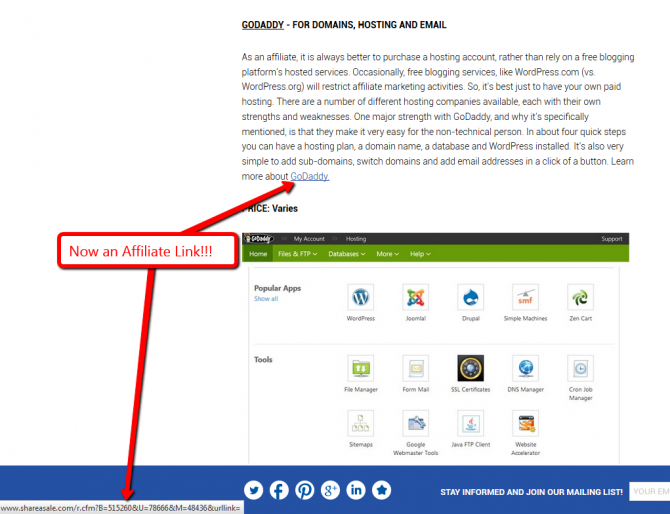
Task: Click the Zen Cart app icon
Action: (579, 297)
